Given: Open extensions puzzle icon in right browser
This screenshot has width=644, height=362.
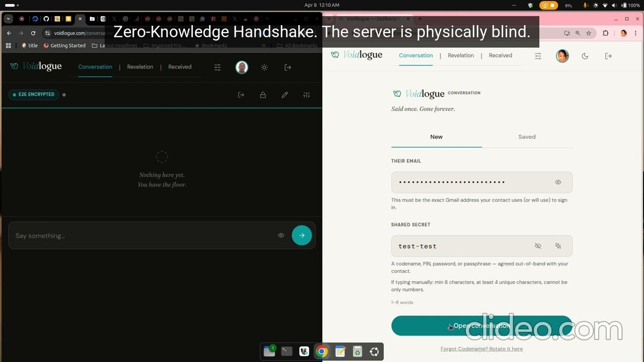Looking at the screenshot, I should (605, 33).
